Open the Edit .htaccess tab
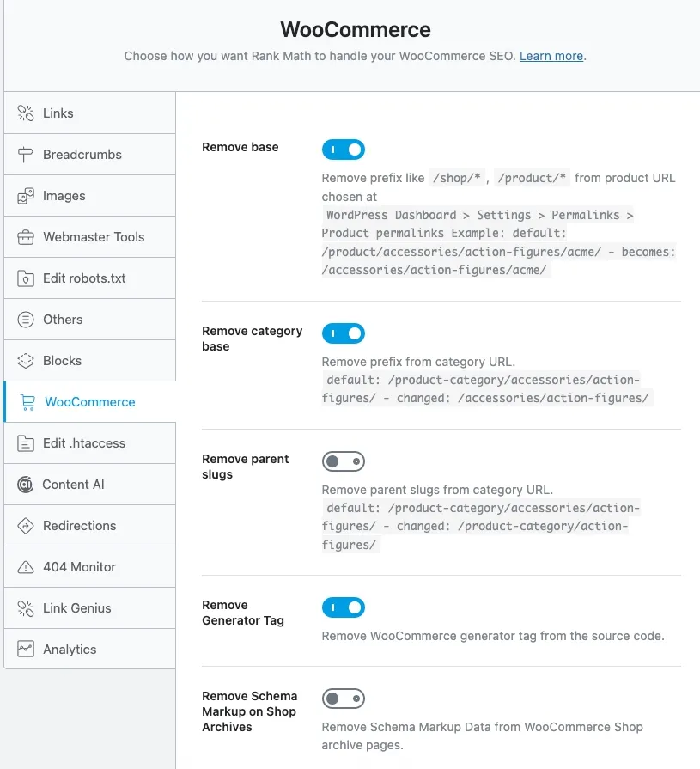 point(89,443)
